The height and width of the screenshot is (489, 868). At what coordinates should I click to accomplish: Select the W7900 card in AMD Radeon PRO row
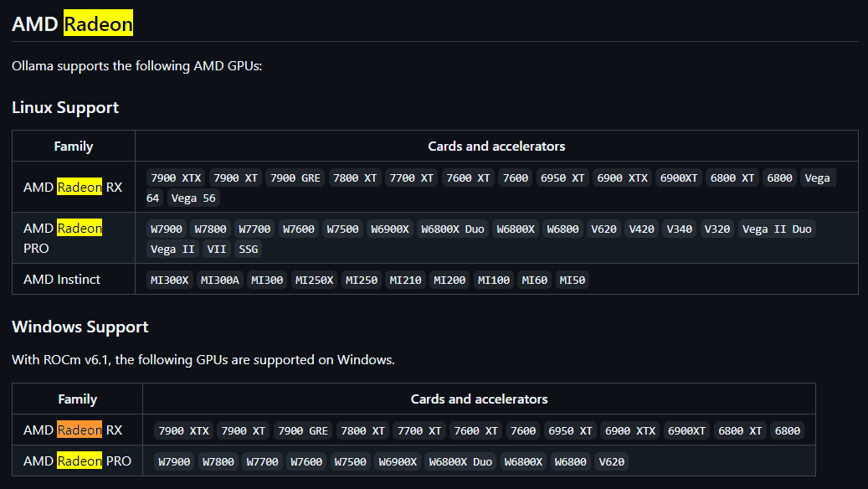tap(167, 229)
